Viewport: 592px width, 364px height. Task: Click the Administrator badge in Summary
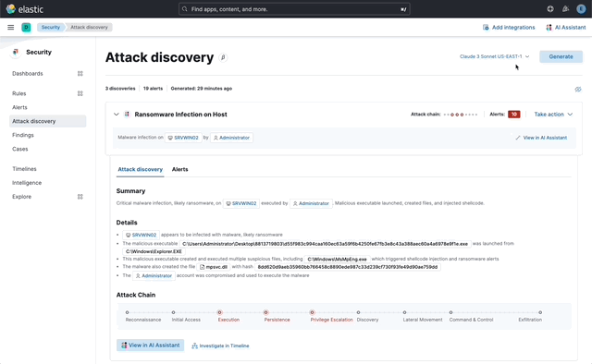(311, 203)
